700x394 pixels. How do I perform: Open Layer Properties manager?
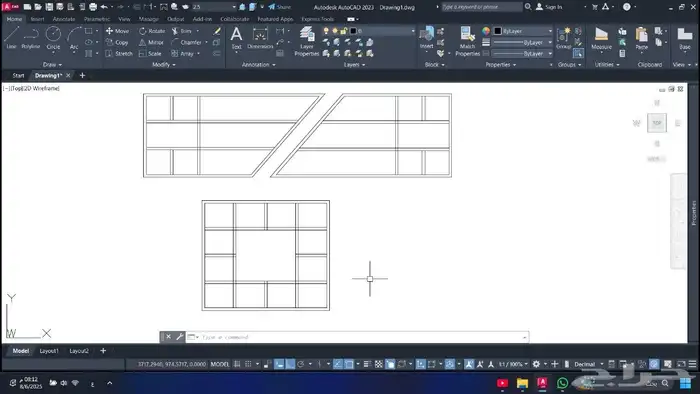click(307, 41)
